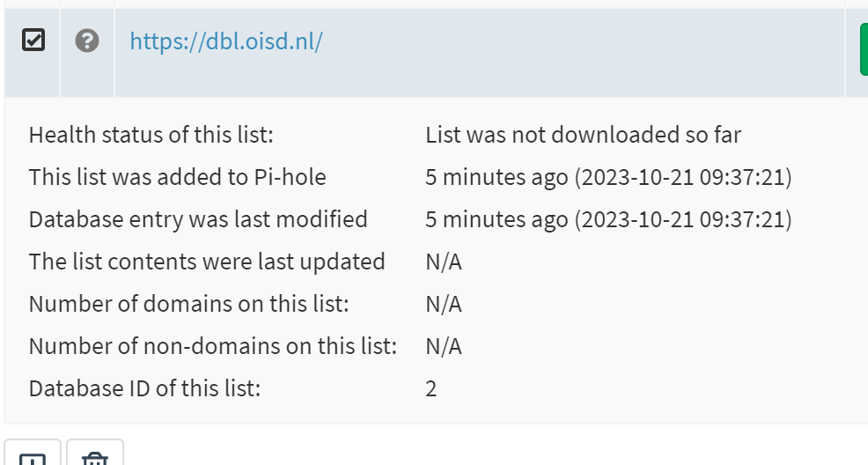This screenshot has height=465, width=868.
Task: Click the added-to-Pi-hole timestamp value
Action: coord(608,178)
